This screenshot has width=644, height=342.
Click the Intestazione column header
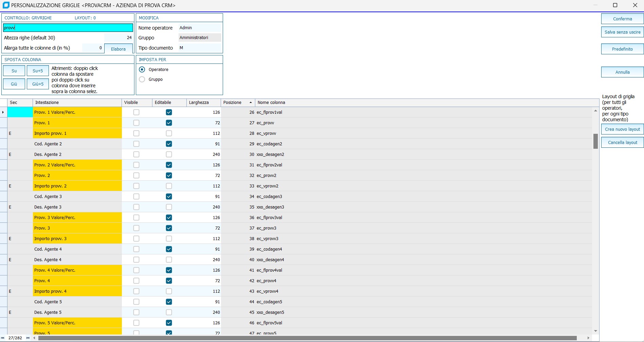pyautogui.click(x=77, y=103)
